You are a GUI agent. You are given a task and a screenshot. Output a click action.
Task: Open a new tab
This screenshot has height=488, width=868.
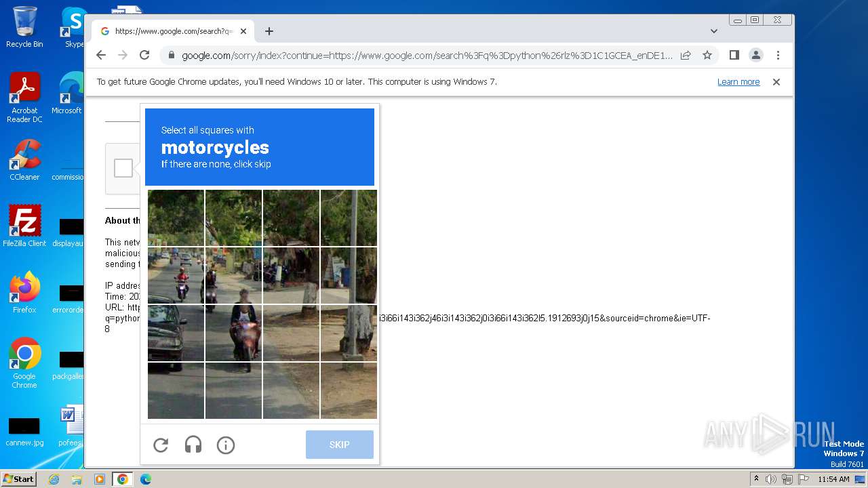point(269,31)
